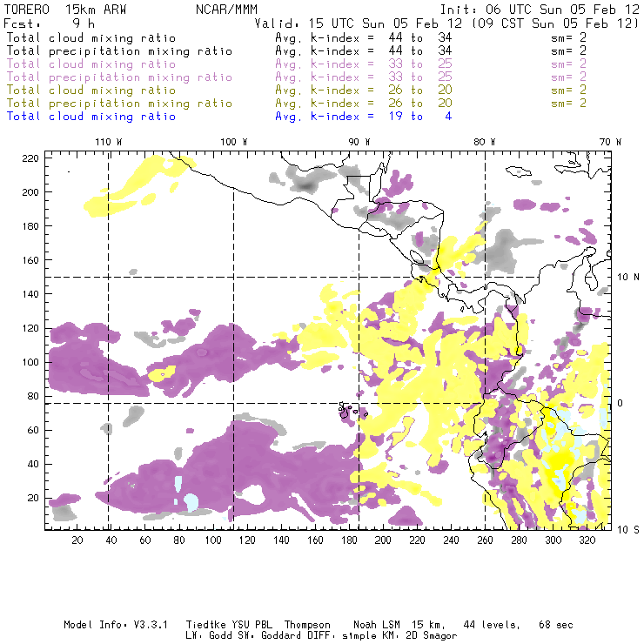This screenshot has width=644, height=644.
Task: Select the '90 W' longitude label
Action: (359, 142)
